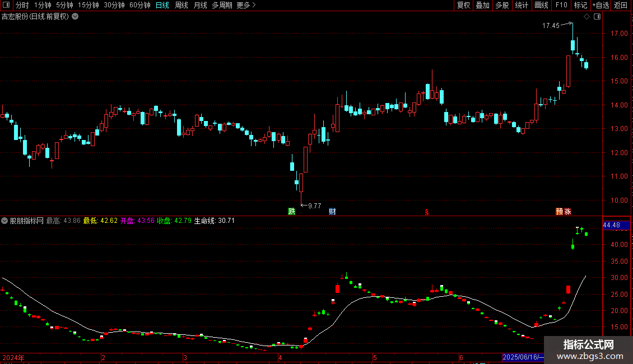Click the 17.45 high price label
The image size is (633, 364).
(551, 26)
